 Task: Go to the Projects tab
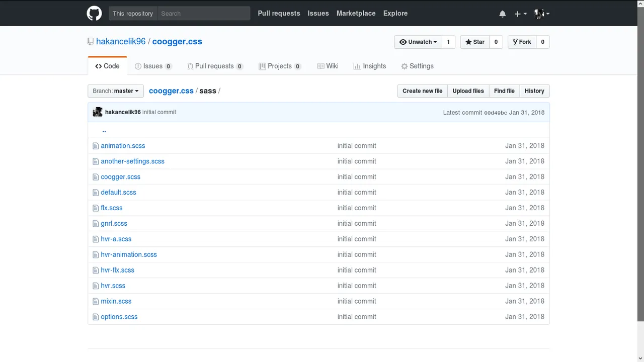click(280, 66)
